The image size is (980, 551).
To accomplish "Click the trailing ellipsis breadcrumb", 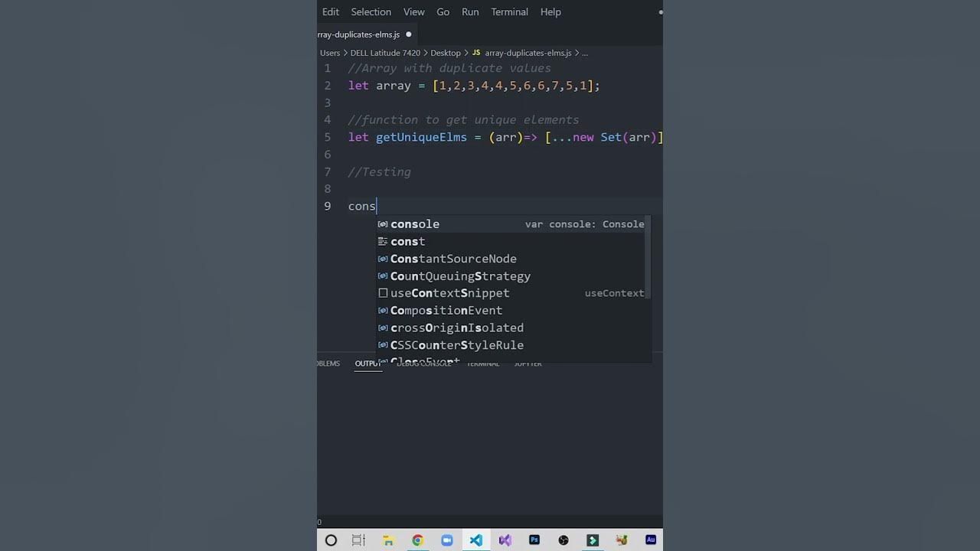I will click(585, 53).
